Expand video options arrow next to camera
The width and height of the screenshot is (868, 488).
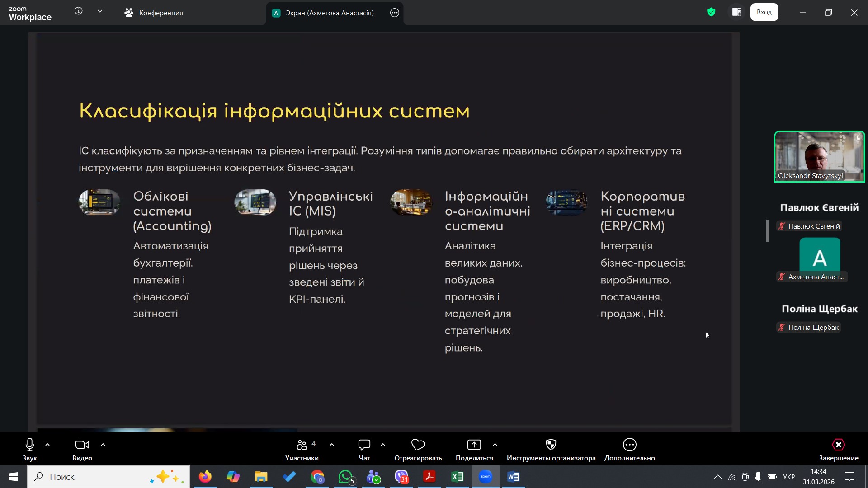[x=103, y=445]
